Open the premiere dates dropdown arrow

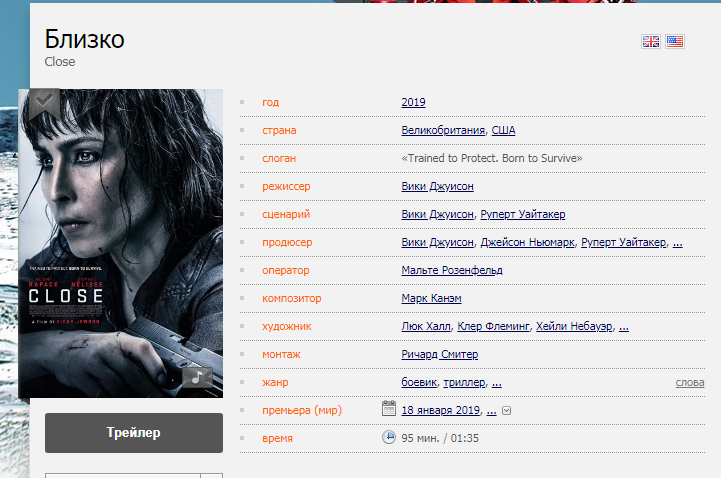tap(506, 410)
